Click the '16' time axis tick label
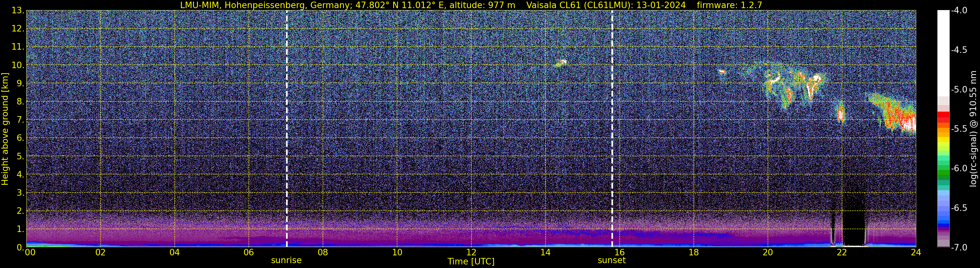 (619, 252)
